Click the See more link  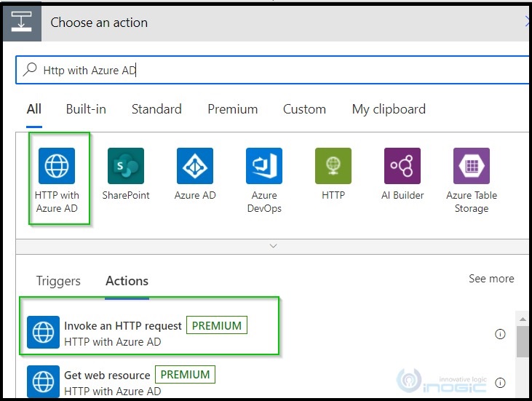(491, 279)
